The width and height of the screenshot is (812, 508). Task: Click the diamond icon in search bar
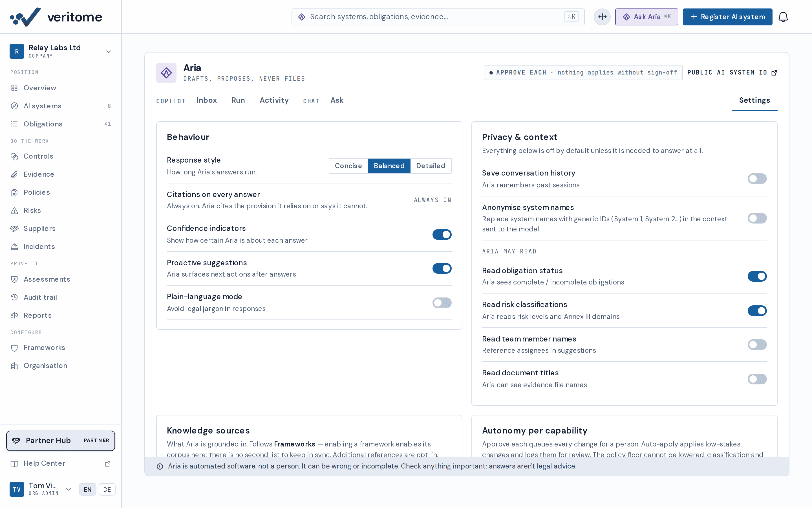(x=302, y=17)
